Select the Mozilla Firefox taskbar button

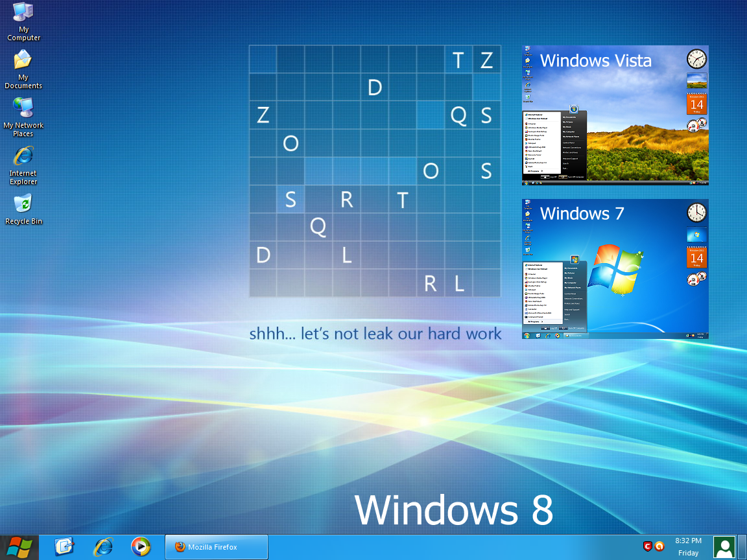[216, 546]
